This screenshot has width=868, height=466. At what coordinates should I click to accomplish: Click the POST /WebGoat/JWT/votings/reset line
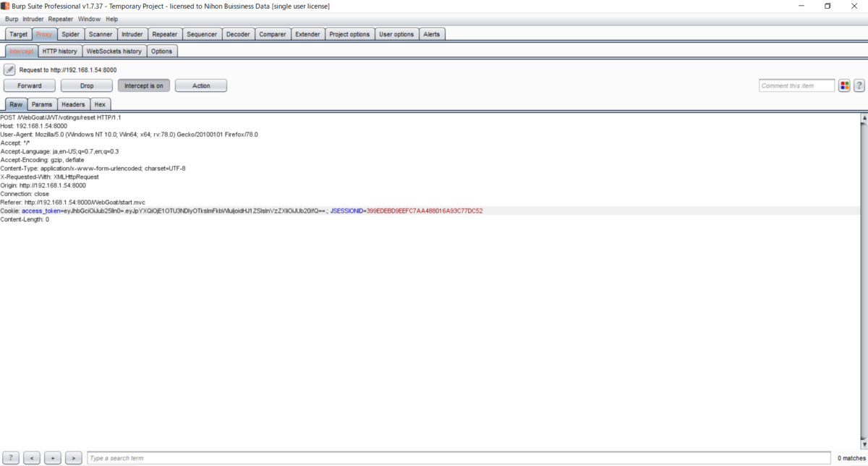click(61, 117)
